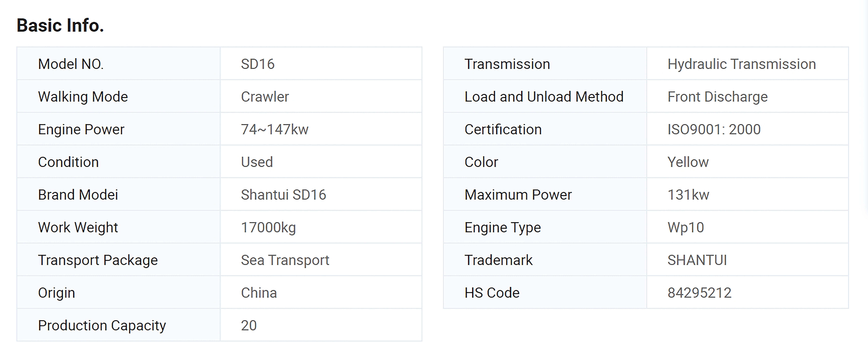Click the Hydraulic Transmission value
Screen dimensions: 868x360
pyautogui.click(x=742, y=64)
